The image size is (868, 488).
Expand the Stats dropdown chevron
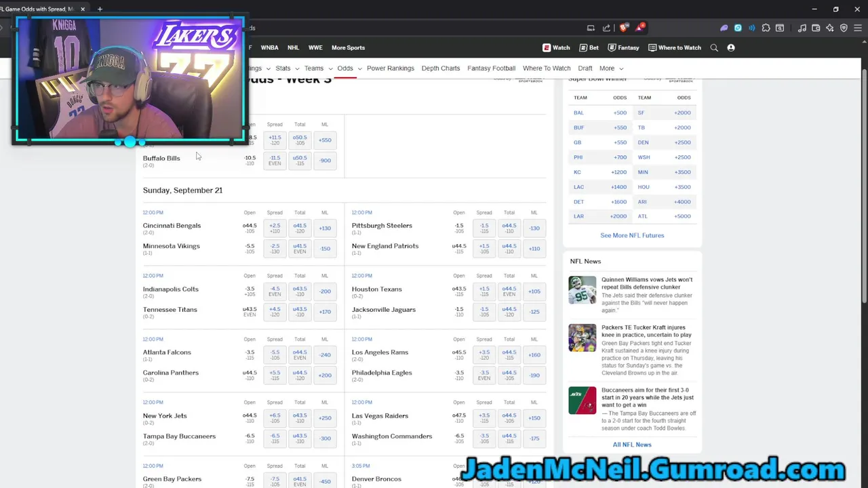[296, 68]
